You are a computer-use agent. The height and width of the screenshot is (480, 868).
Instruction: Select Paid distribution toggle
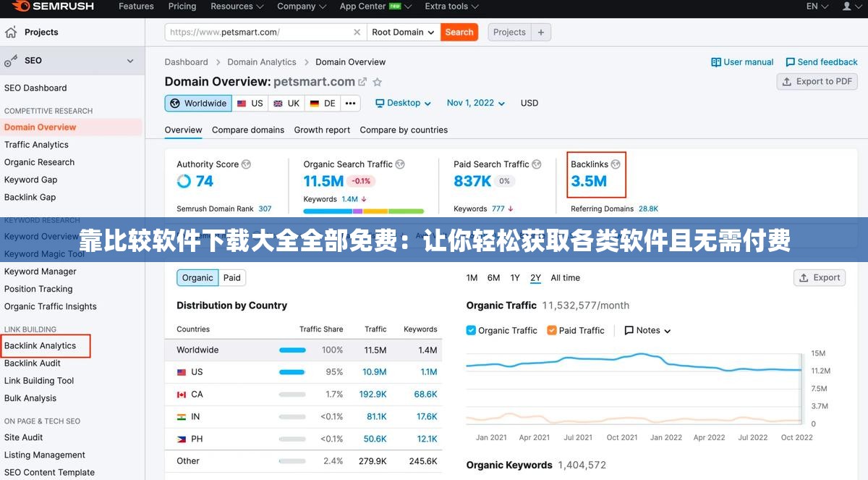[x=232, y=278]
